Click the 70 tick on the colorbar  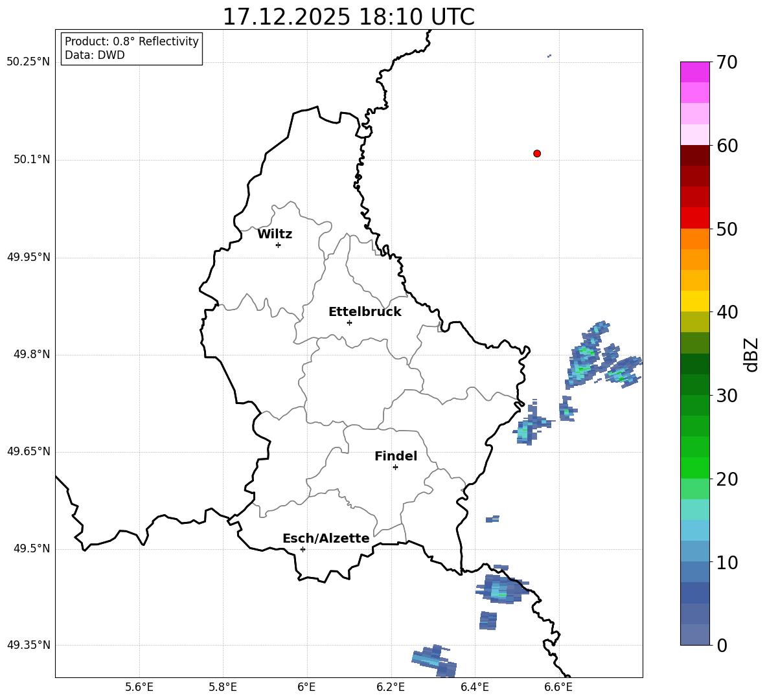click(727, 63)
